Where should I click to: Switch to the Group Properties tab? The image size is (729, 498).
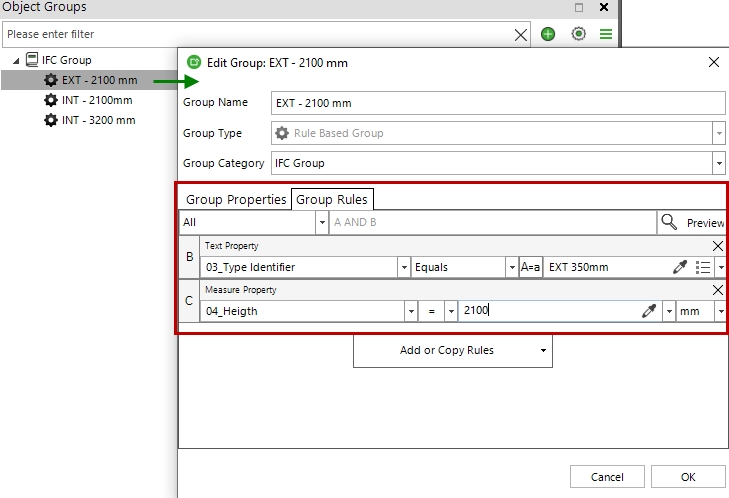(236, 199)
